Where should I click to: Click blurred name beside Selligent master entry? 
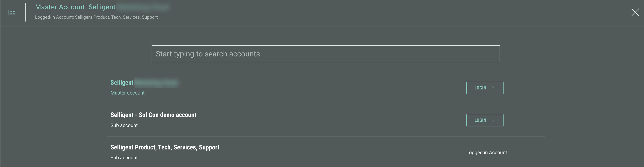point(156,83)
